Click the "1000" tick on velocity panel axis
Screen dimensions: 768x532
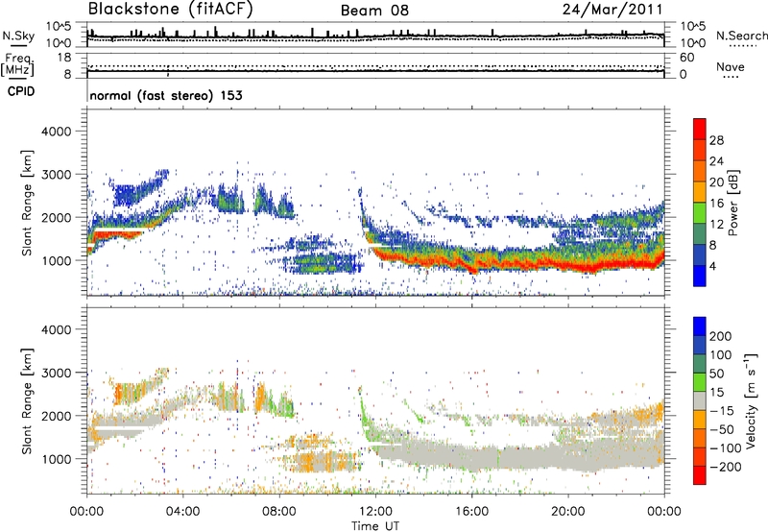click(56, 459)
